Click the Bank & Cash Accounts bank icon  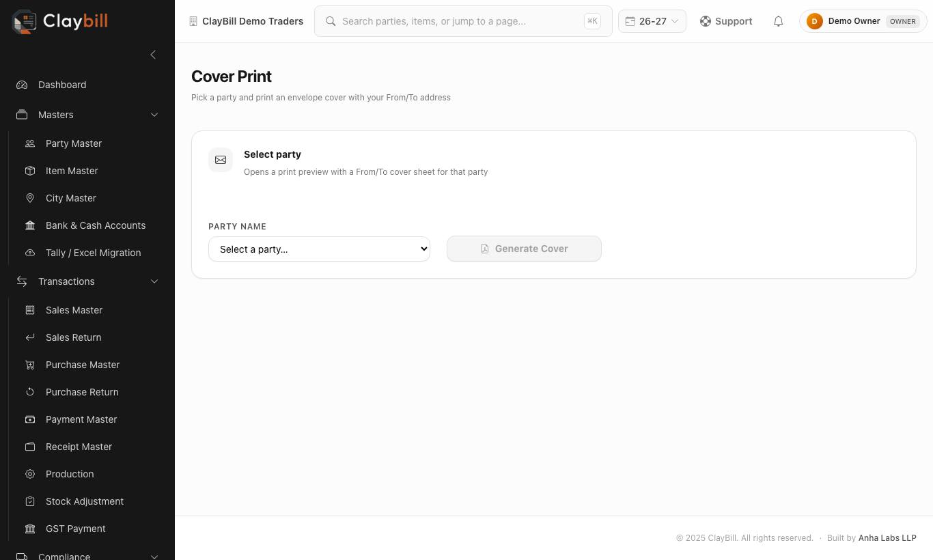click(x=30, y=225)
